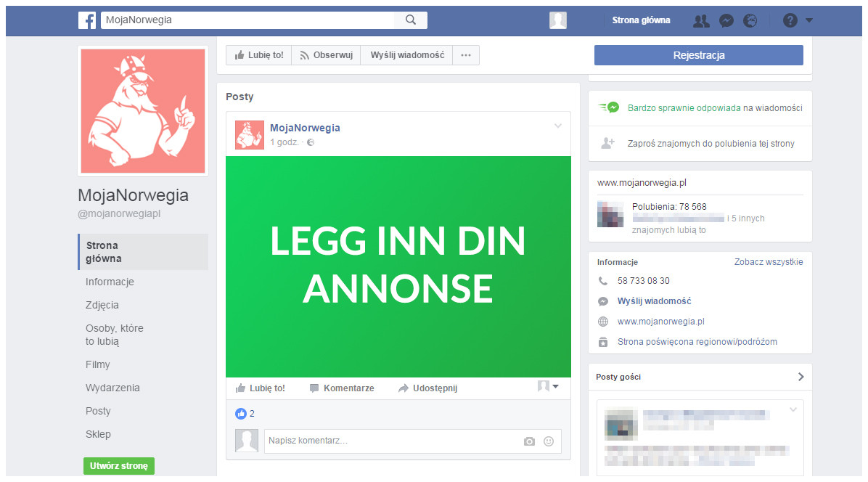Select Strona główna in left sidebar
Screen dimensions: 868x482
tap(144, 252)
